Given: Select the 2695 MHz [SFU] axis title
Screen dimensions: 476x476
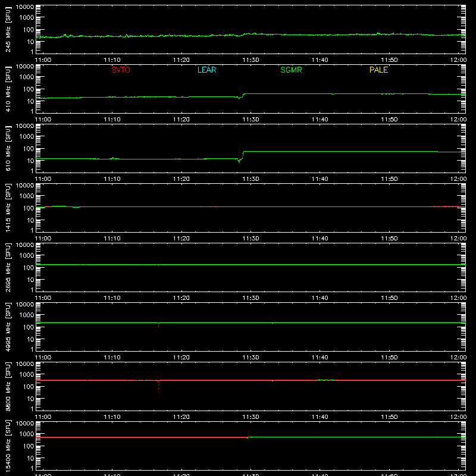Looking at the screenshot, I should pos(8,267).
